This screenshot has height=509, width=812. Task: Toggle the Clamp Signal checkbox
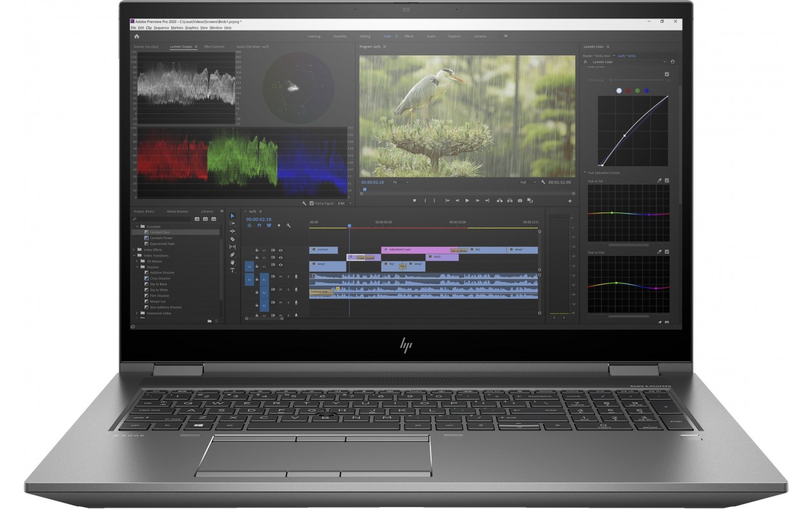[x=311, y=203]
